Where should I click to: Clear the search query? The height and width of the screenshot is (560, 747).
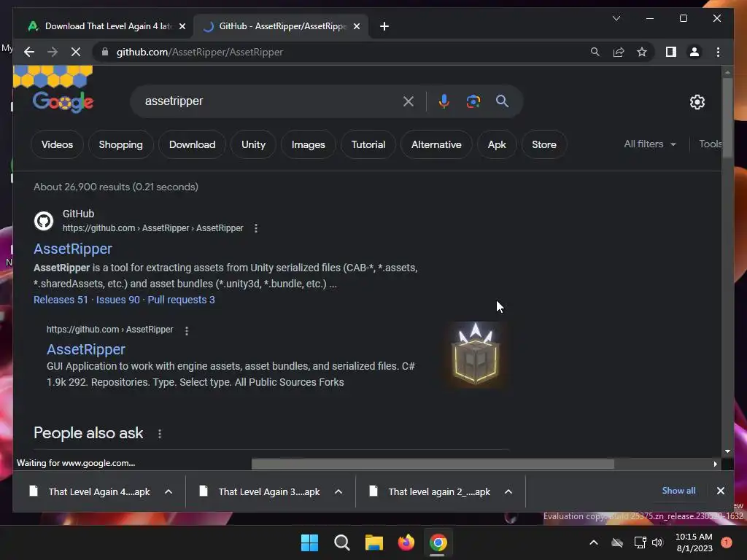409,101
